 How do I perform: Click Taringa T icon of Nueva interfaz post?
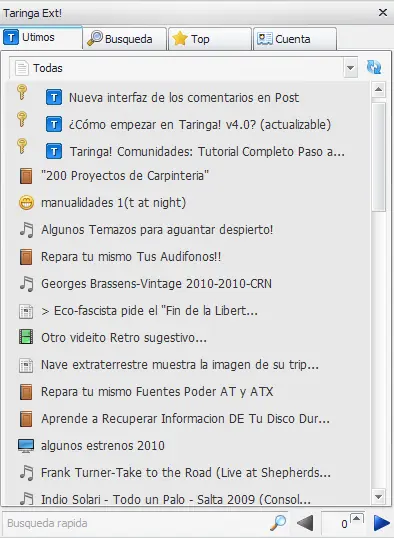click(54, 97)
